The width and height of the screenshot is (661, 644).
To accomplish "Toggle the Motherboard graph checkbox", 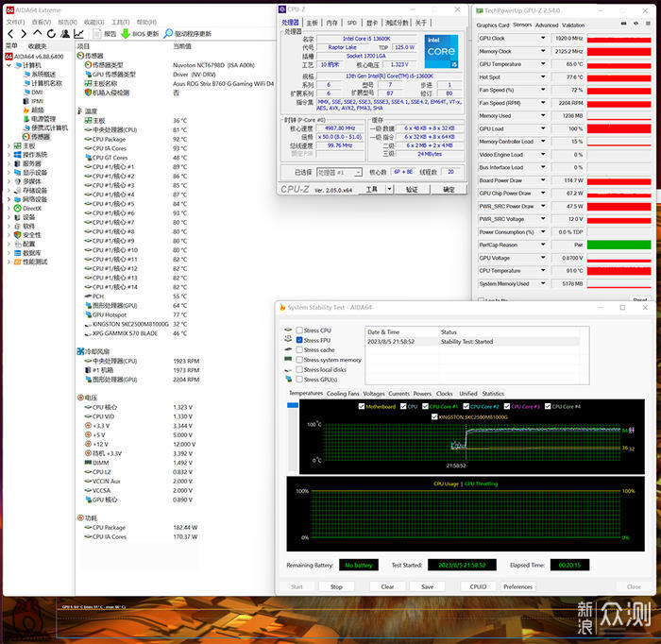I will pyautogui.click(x=362, y=406).
